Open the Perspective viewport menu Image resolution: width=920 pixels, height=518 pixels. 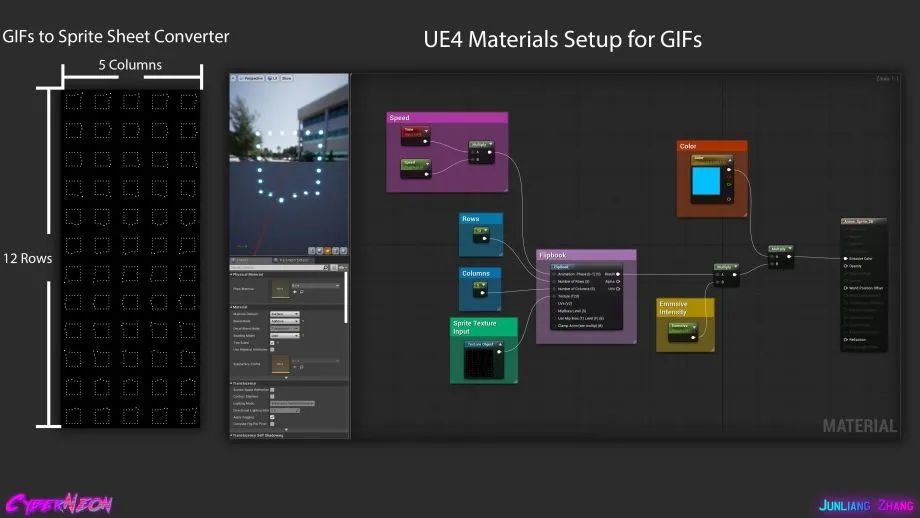[251, 77]
